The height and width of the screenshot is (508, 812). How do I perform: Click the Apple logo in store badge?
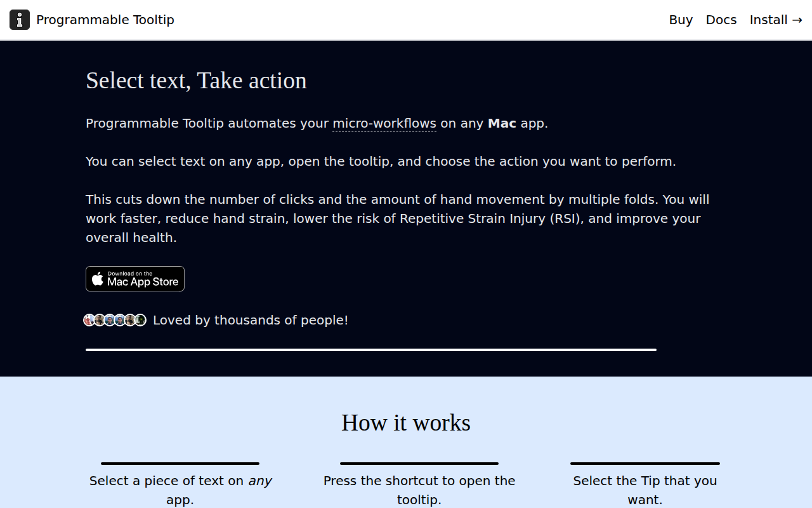pos(98,279)
